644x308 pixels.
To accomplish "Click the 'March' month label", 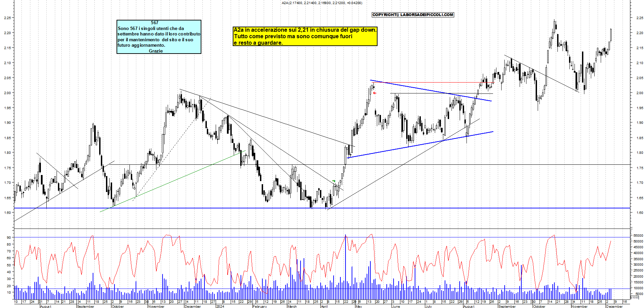I will (x=292, y=306).
